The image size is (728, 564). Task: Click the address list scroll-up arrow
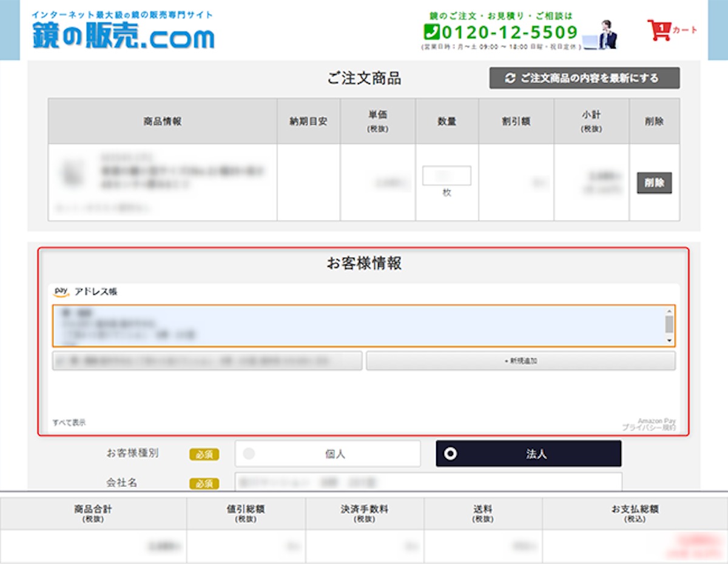click(669, 311)
